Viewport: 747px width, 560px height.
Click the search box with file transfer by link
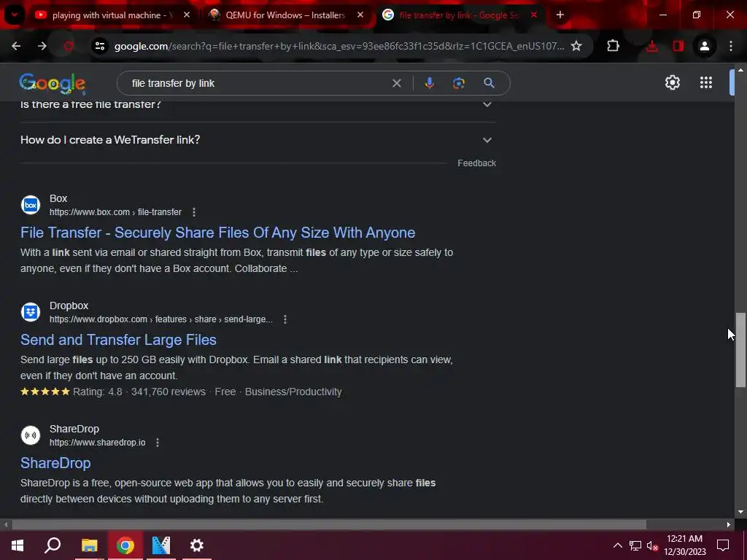[x=258, y=83]
